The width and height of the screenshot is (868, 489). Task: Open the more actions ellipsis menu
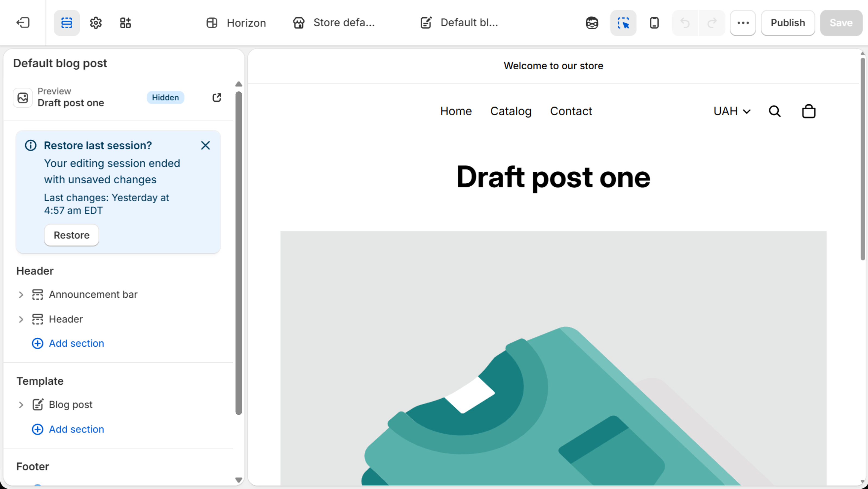[743, 23]
